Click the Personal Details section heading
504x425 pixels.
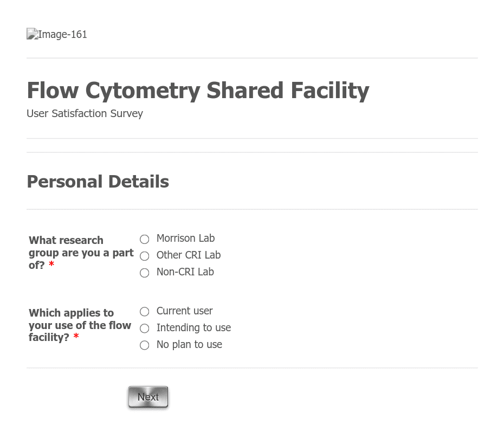pyautogui.click(x=98, y=182)
